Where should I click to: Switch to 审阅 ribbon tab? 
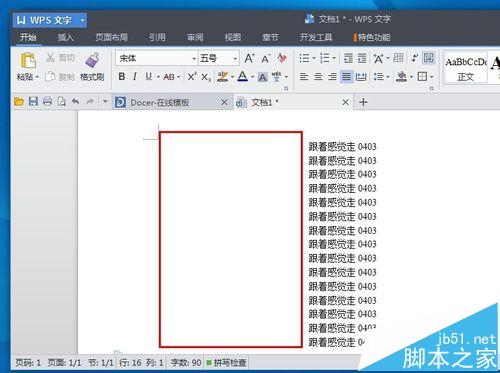click(x=195, y=37)
